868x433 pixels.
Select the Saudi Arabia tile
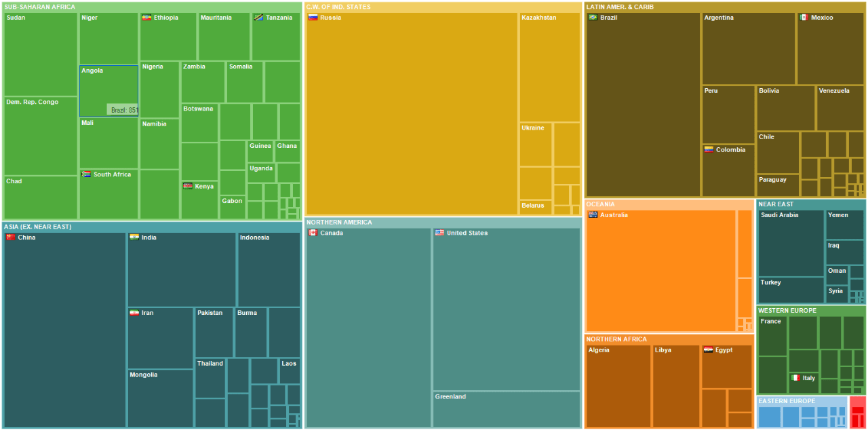pyautogui.click(x=791, y=243)
